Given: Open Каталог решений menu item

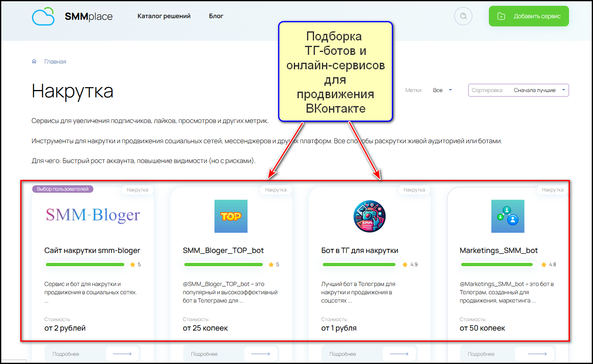Looking at the screenshot, I should point(164,16).
